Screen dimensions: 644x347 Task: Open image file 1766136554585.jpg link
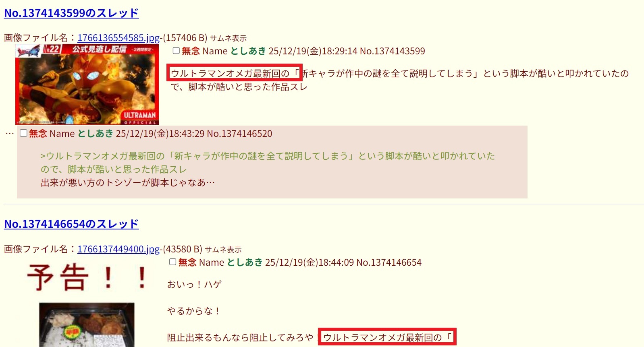(x=118, y=38)
